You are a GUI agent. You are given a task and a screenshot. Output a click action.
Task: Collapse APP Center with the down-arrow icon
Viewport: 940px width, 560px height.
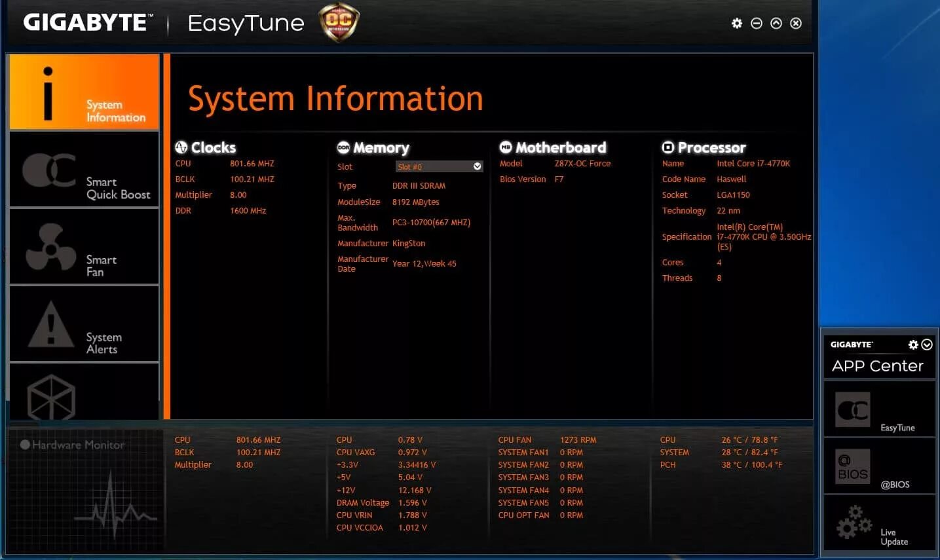tap(927, 345)
